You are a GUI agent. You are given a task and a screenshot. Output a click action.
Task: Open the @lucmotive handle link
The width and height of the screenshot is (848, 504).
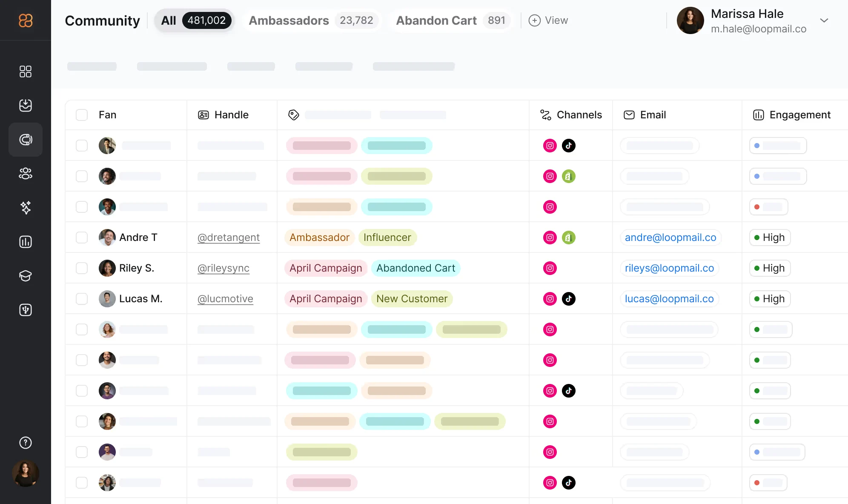(x=225, y=299)
